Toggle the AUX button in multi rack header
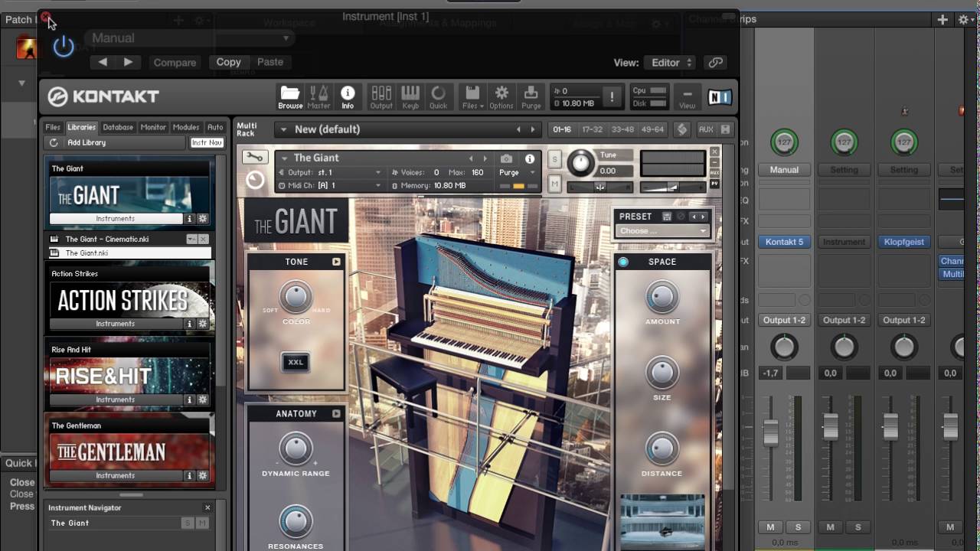This screenshot has height=551, width=980. 706,129
